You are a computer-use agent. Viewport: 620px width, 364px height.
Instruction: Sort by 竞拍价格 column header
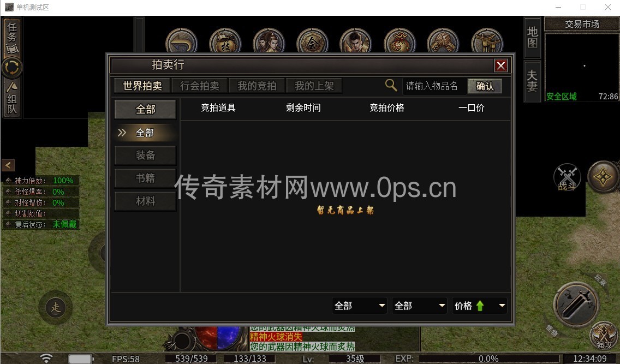point(387,108)
